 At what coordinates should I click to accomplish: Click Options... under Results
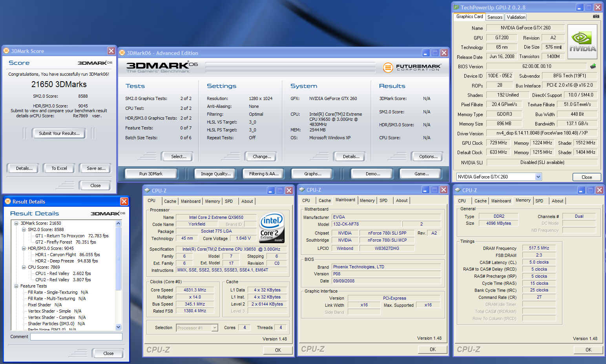[428, 157]
